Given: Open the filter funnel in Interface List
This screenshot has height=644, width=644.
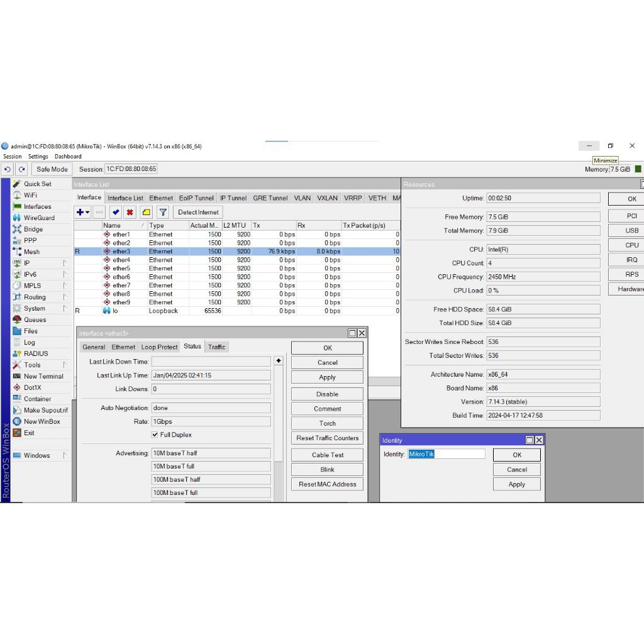Looking at the screenshot, I should point(163,213).
